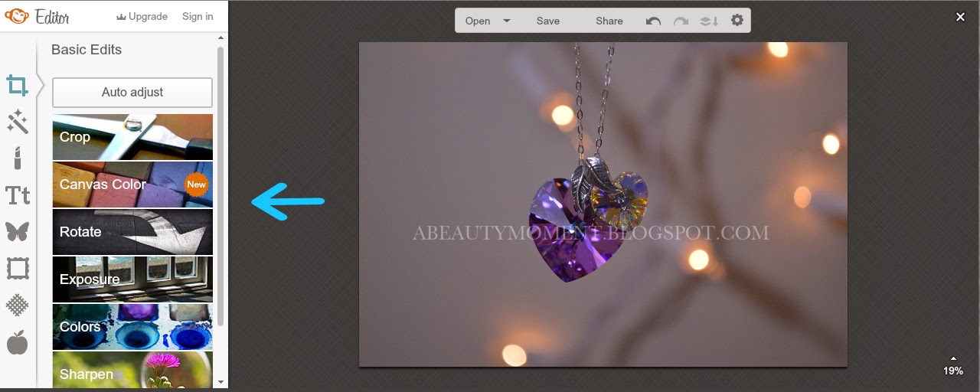Close the editor with the X
This screenshot has width=980, height=392.
[960, 17]
